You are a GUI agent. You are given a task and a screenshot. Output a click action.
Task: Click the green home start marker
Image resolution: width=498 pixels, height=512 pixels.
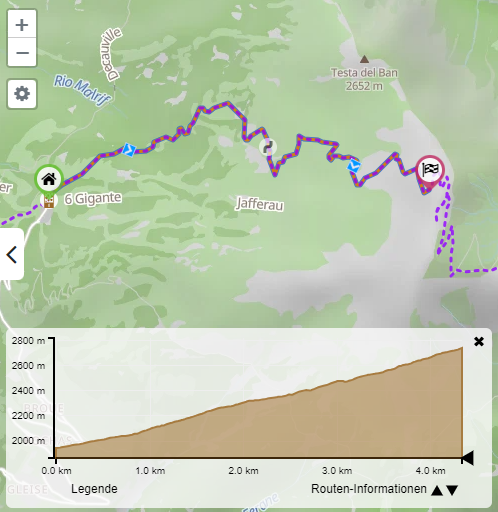[49, 179]
